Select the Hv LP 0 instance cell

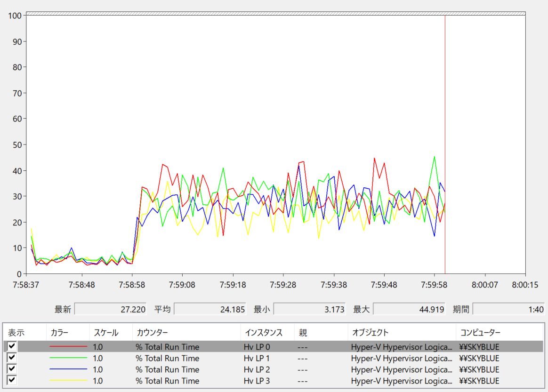pos(257,347)
